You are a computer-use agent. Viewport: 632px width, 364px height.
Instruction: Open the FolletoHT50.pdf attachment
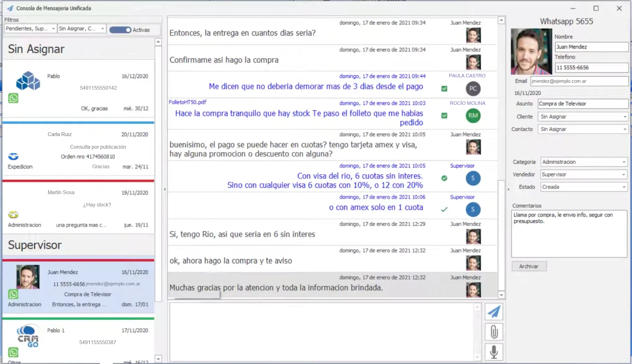tap(187, 102)
